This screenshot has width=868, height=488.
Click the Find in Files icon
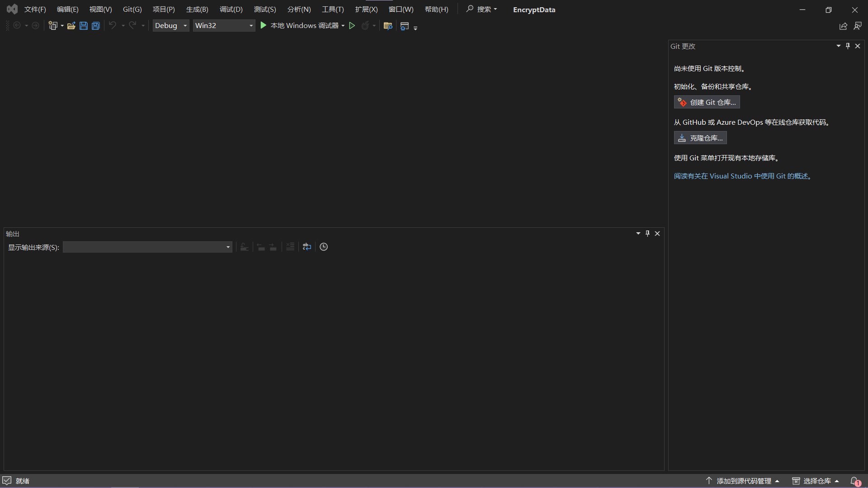click(387, 26)
